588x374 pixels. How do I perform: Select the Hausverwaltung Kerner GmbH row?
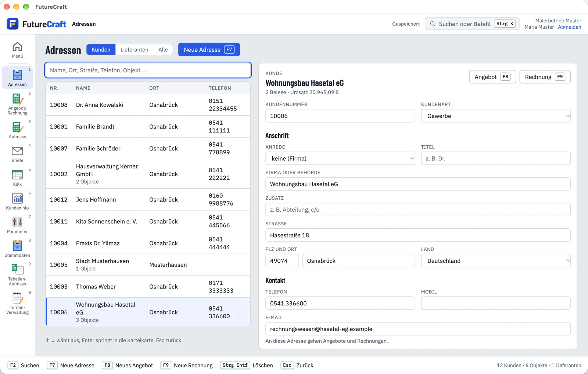[148, 174]
